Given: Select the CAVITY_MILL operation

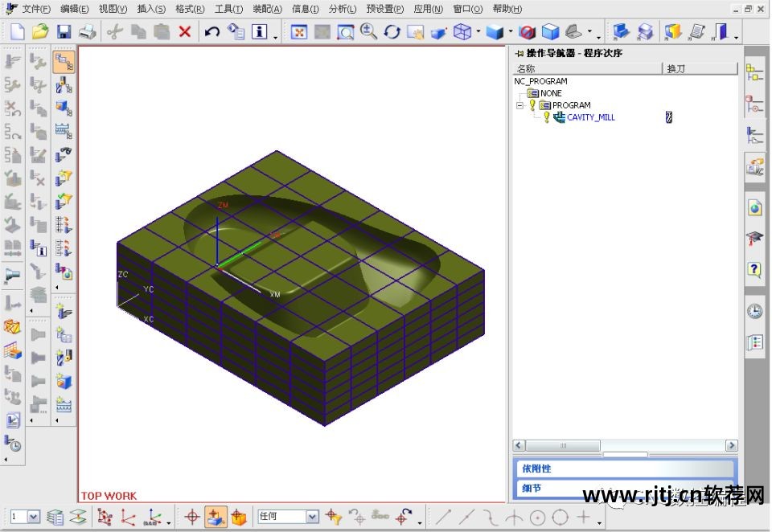Looking at the screenshot, I should [591, 117].
